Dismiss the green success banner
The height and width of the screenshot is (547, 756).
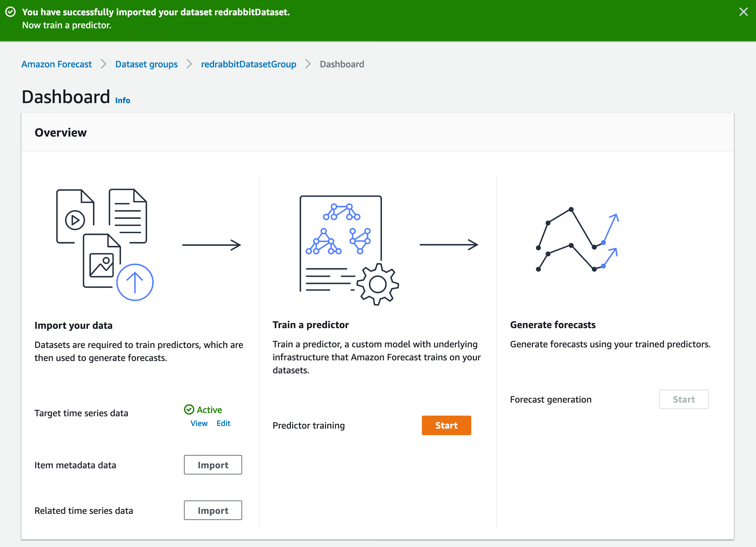[743, 12]
